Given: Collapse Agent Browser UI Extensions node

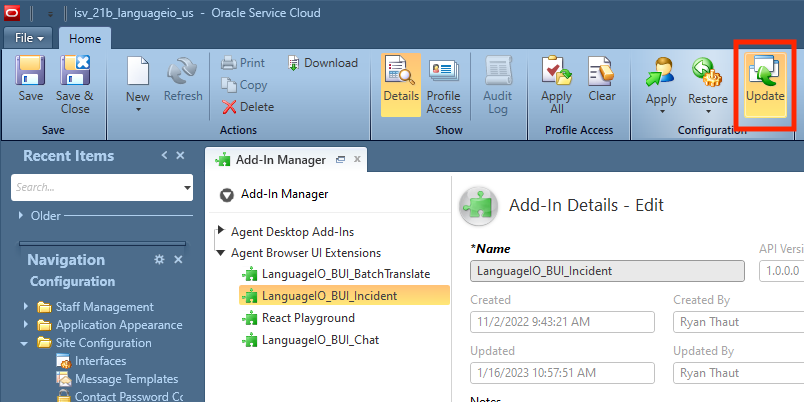Looking at the screenshot, I should [221, 253].
